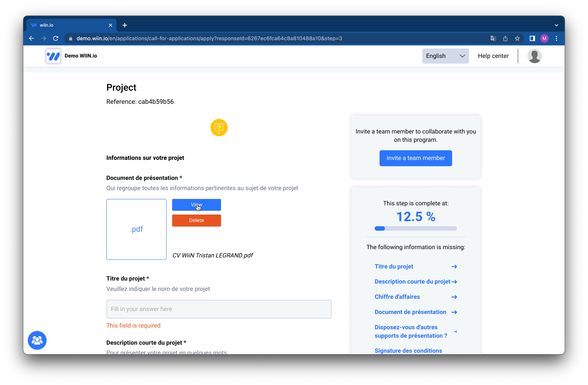The height and width of the screenshot is (385, 588).
Task: Reload the current page
Action: point(56,38)
